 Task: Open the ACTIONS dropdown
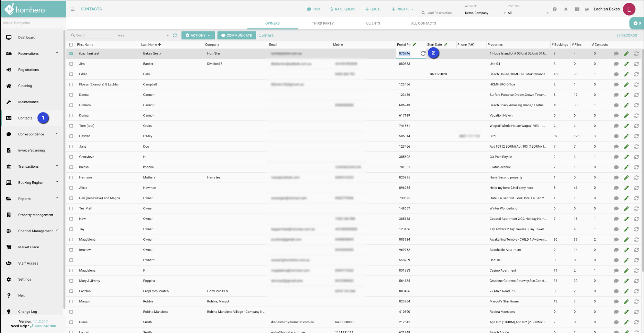pos(198,35)
